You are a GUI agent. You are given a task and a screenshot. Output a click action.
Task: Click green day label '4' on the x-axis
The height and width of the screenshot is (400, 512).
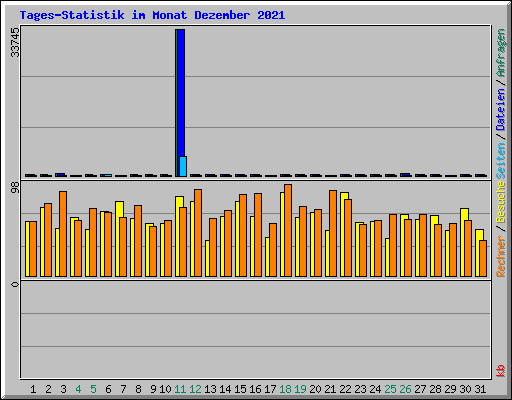(78, 389)
